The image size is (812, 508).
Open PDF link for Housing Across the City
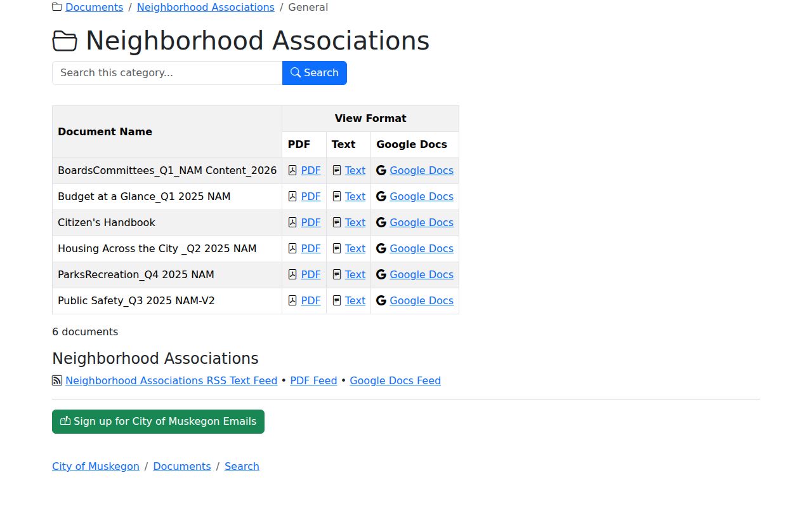[311, 248]
